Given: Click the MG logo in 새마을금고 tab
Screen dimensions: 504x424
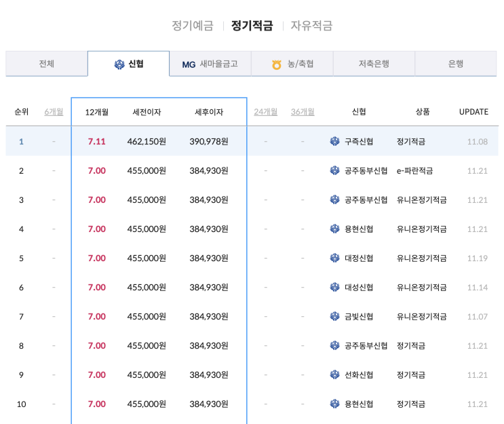Looking at the screenshot, I should (x=189, y=64).
